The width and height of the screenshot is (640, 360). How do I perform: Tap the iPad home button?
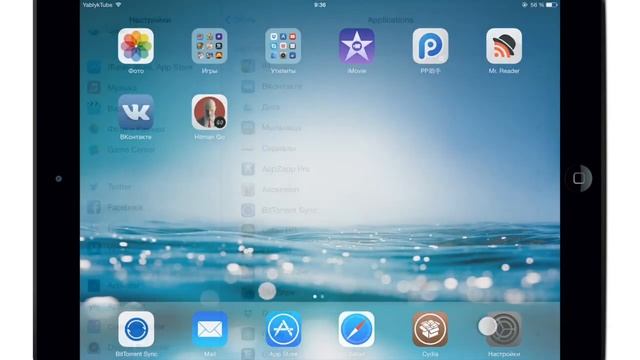pos(578,178)
